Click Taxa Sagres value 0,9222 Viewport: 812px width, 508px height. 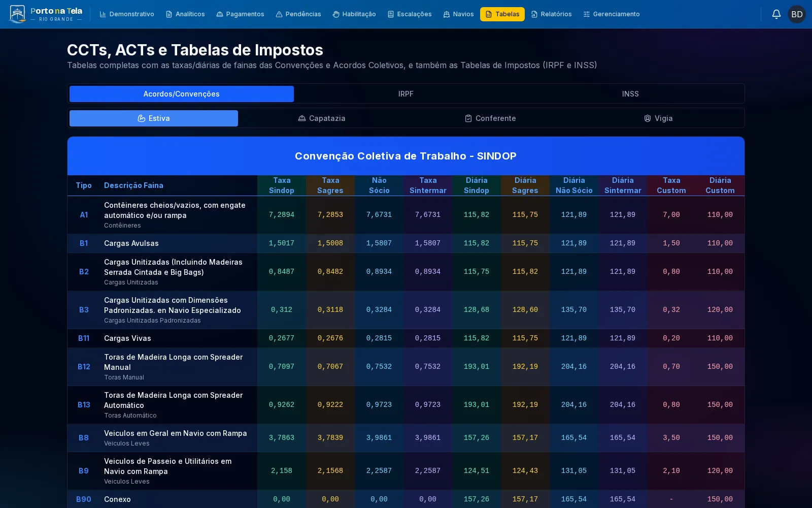pyautogui.click(x=330, y=405)
